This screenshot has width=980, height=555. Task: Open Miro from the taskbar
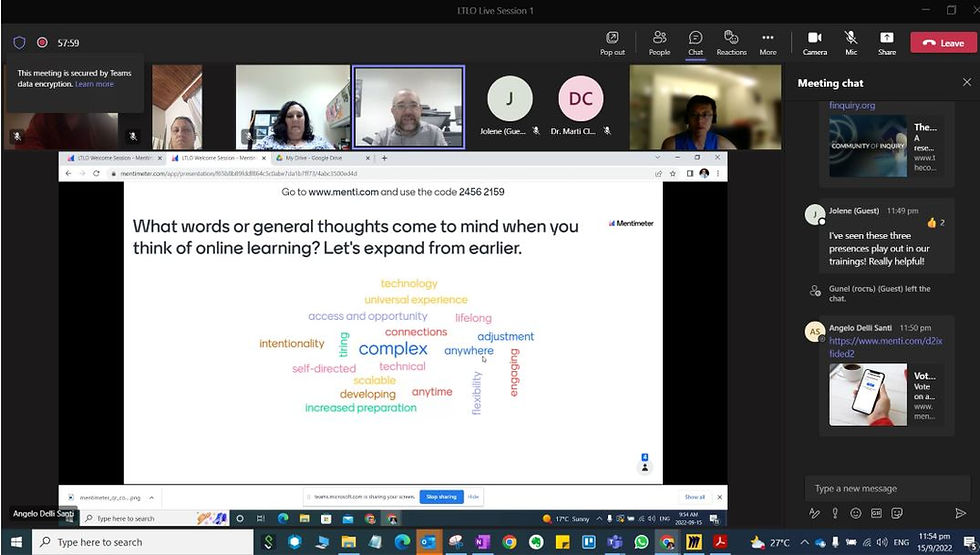click(694, 542)
